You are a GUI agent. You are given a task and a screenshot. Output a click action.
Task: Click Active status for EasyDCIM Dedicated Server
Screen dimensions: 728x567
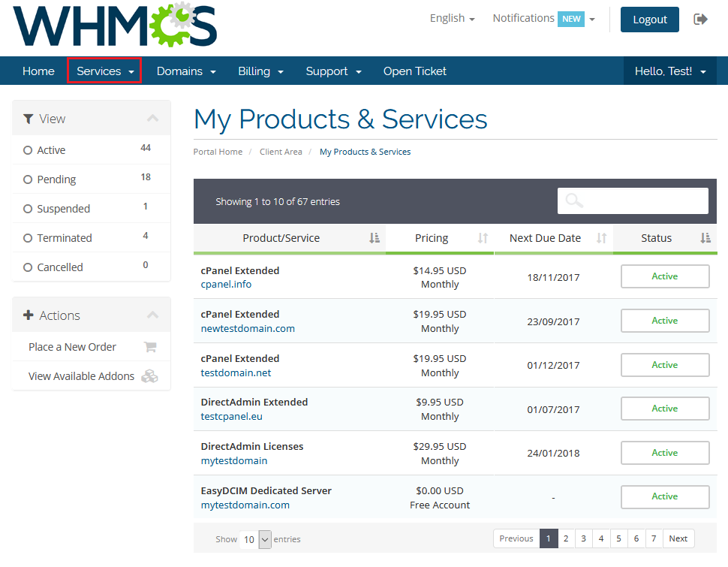point(665,496)
